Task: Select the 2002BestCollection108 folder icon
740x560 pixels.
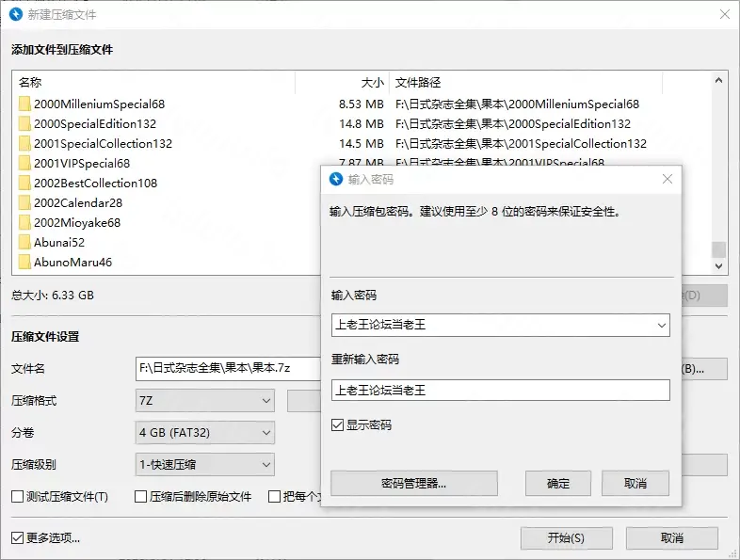Action: [24, 183]
